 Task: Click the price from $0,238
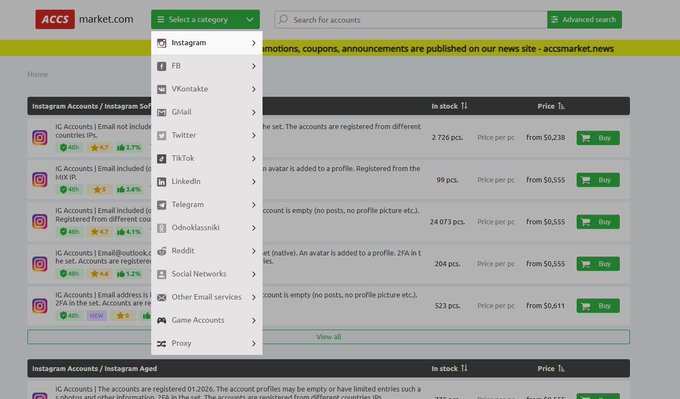point(546,137)
